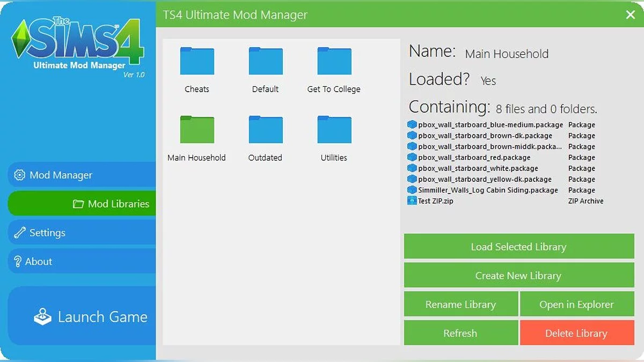Screen dimensions: 644x362
Task: Click Open in Explorer
Action: 577,304
